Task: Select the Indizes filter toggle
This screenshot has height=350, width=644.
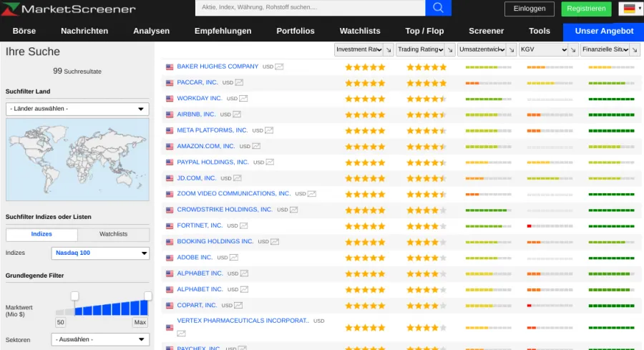Action: coord(42,234)
